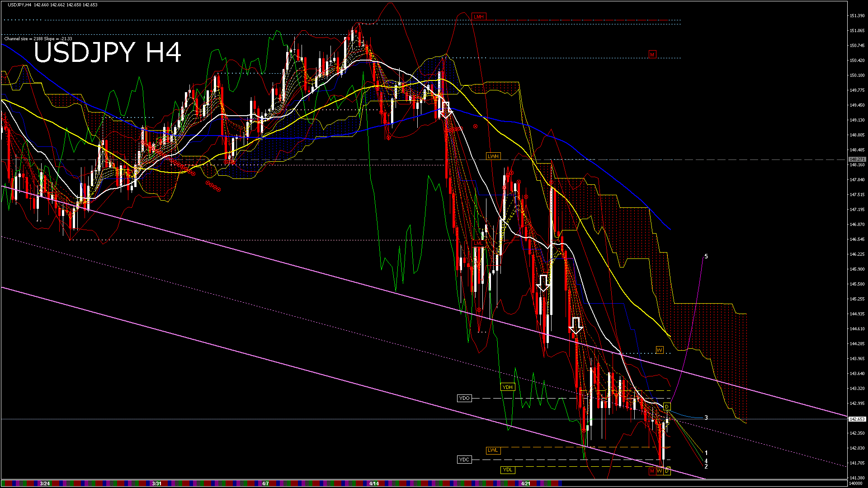
Task: Click the LML level label
Action: click(479, 243)
